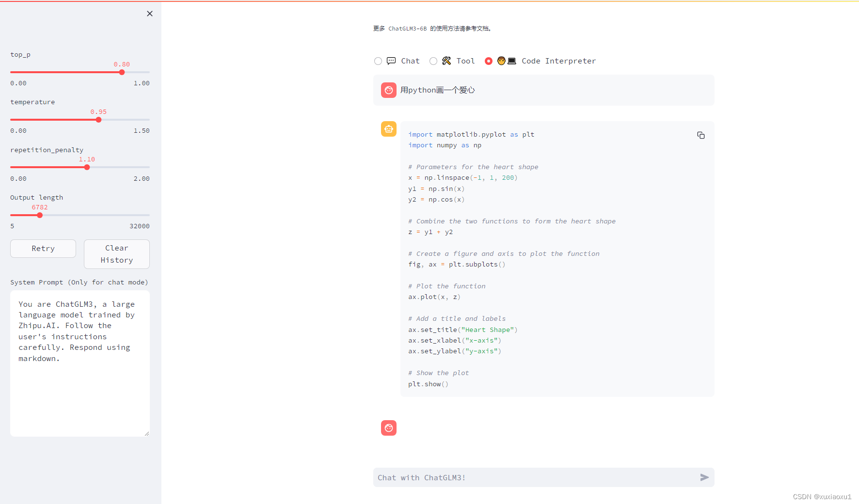Click the Clear History button
Viewport: 859px width, 504px height.
point(117,254)
